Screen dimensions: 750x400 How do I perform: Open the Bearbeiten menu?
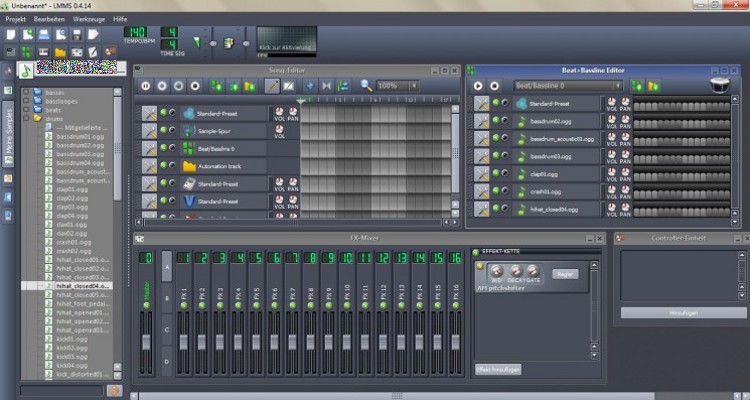click(x=52, y=19)
